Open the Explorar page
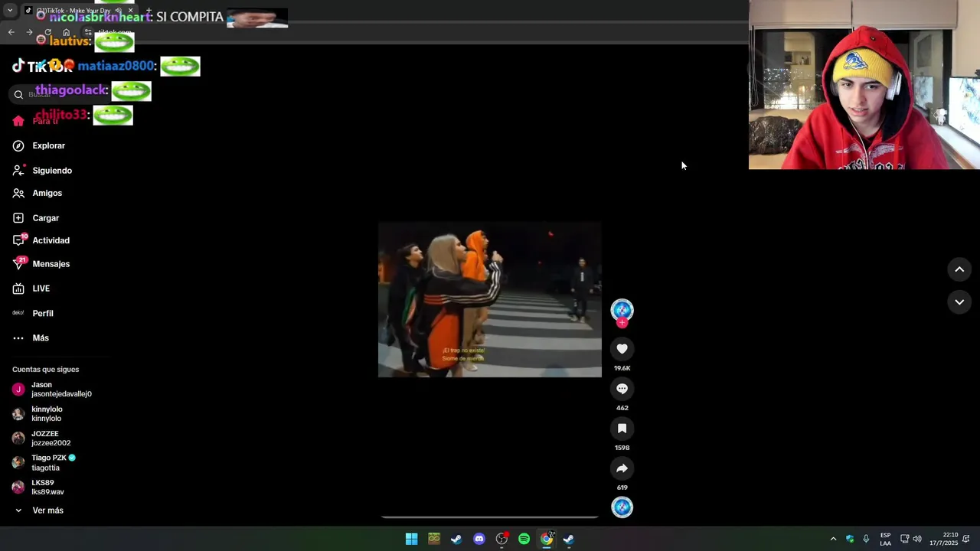Screen dimensions: 980x551 coord(39,145)
